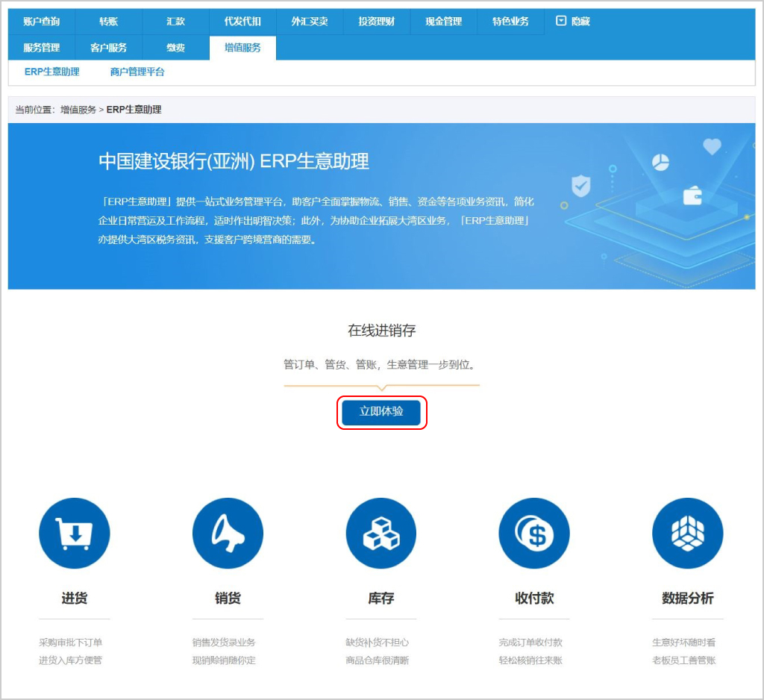Open the 账户查询 menu tab
Image resolution: width=764 pixels, height=700 pixels.
41,21
